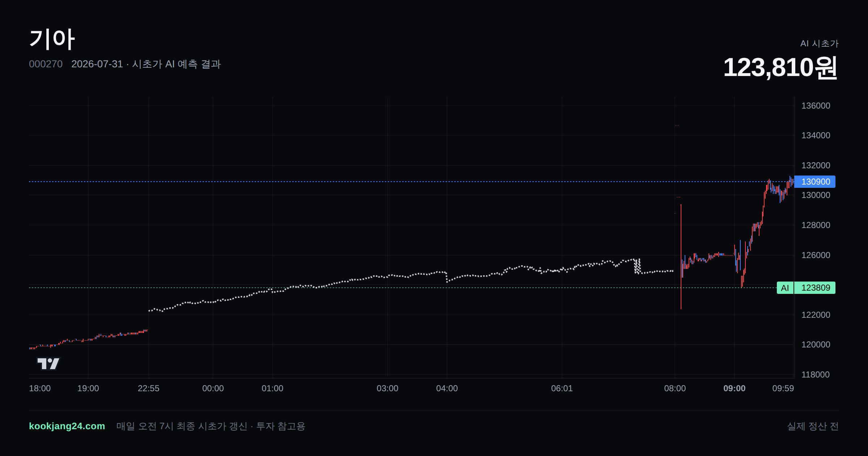Click the 122000 price axis label
Screen dimensions: 868x456
coord(816,315)
